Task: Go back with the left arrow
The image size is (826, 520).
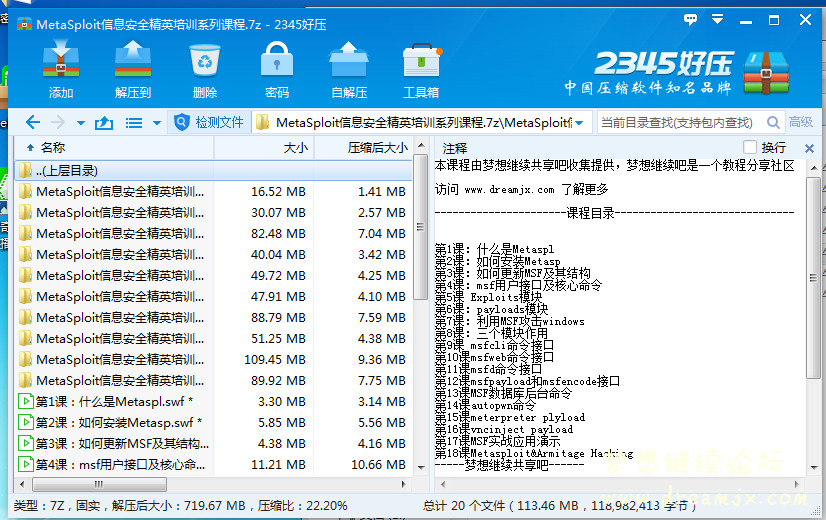Action: pos(33,123)
